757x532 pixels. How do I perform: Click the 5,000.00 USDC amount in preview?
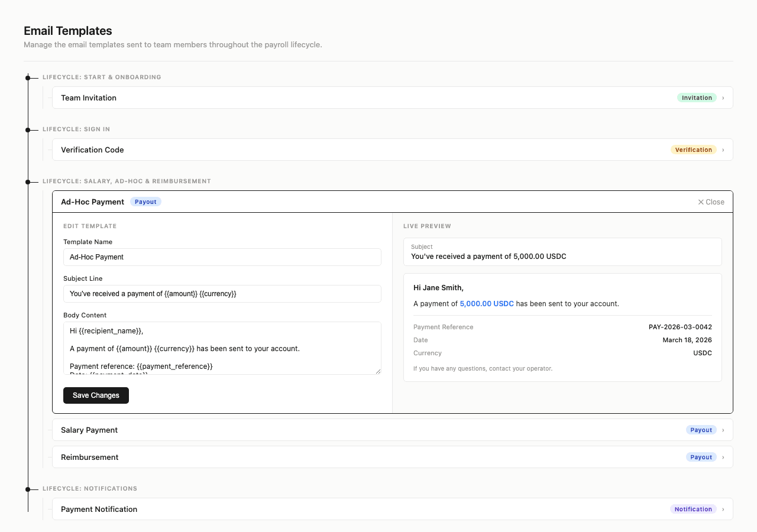[486, 304]
